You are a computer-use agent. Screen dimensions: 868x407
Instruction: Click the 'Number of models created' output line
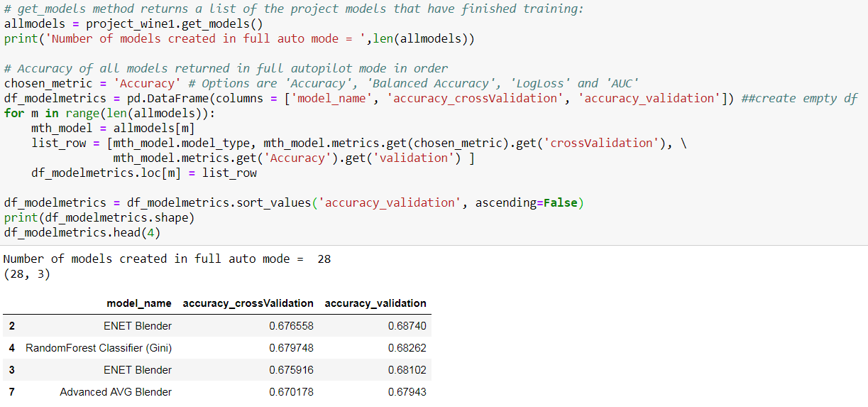(x=167, y=259)
